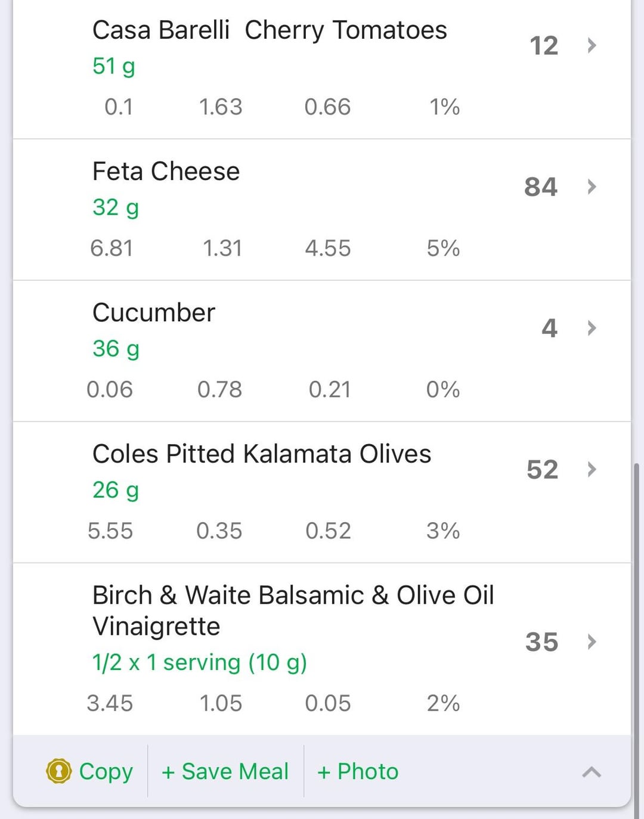Select Coles Pitted Kalamata Olives row
The height and width of the screenshot is (819, 644).
[322, 492]
